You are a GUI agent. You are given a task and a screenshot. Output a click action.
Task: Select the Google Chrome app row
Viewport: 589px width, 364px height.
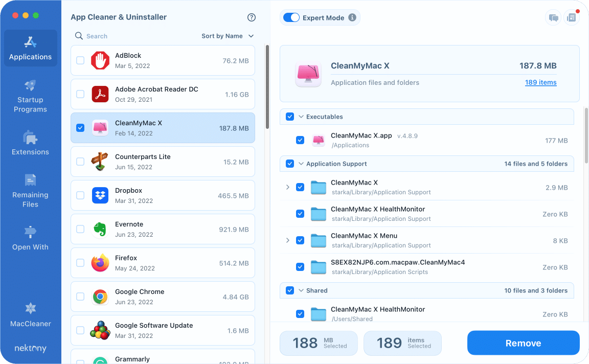(163, 297)
